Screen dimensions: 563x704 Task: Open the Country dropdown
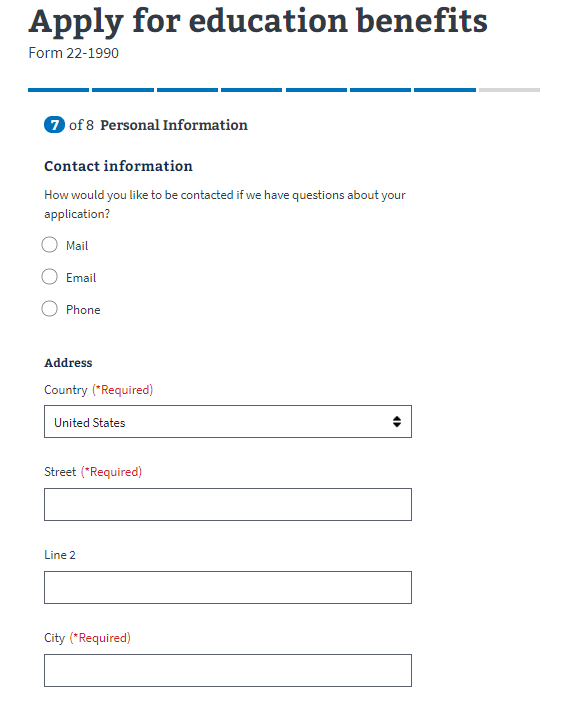point(228,422)
